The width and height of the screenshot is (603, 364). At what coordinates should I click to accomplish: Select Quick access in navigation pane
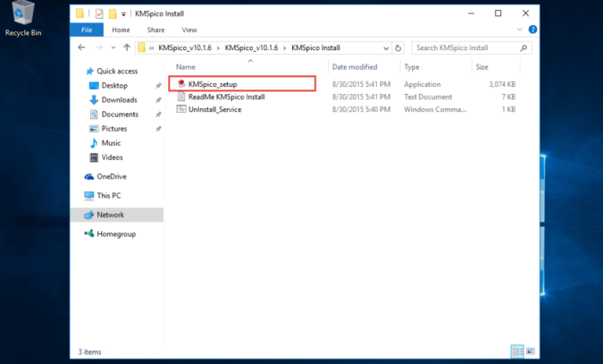(x=117, y=71)
